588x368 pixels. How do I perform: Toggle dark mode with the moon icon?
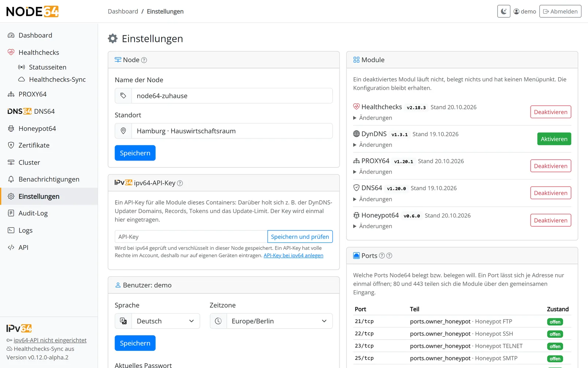pos(503,11)
